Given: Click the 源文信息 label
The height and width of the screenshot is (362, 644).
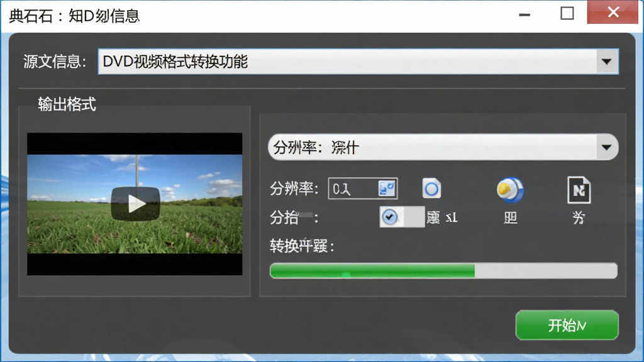Looking at the screenshot, I should coord(55,62).
